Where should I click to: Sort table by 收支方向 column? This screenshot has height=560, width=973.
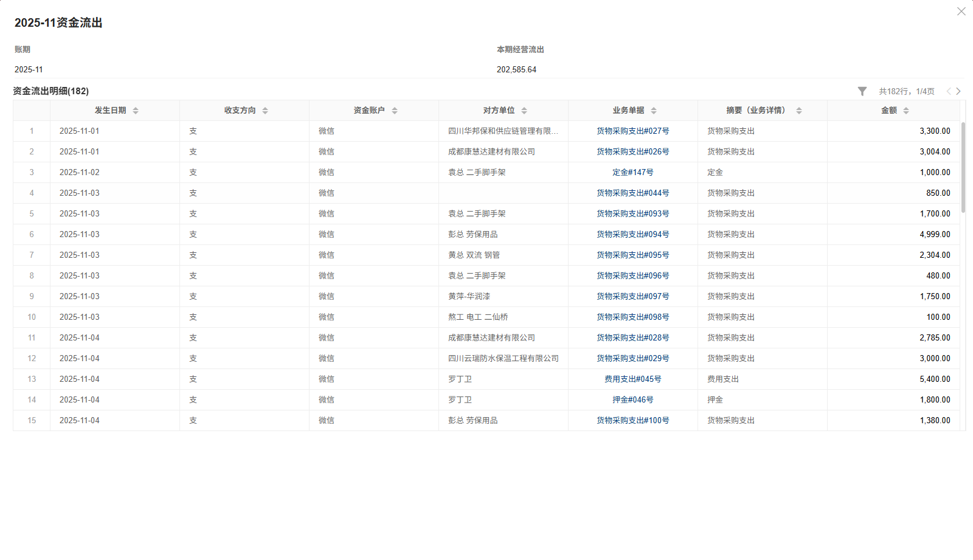[x=265, y=110]
